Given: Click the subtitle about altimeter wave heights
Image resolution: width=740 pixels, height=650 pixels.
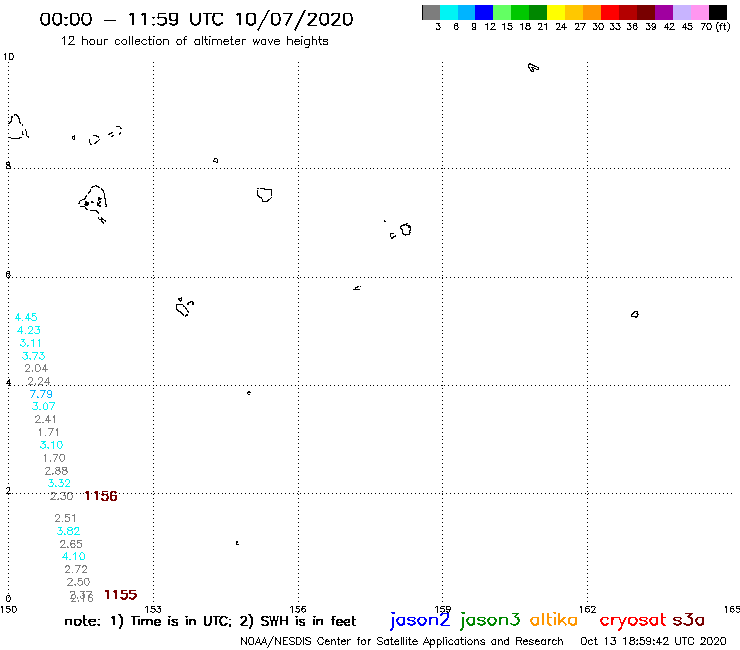Looking at the screenshot, I should [x=194, y=41].
